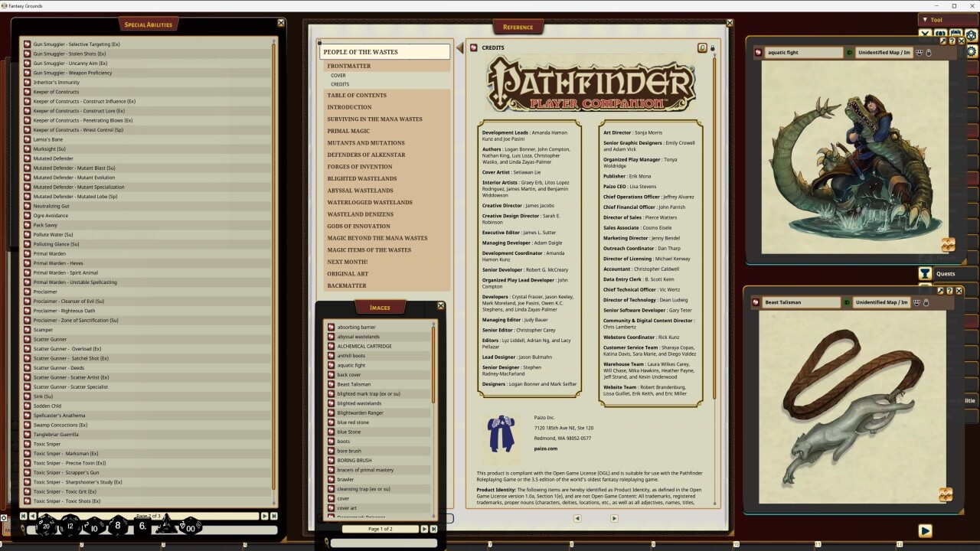Collapse the Tool sidebar section
The image size is (980, 551).
[x=925, y=20]
